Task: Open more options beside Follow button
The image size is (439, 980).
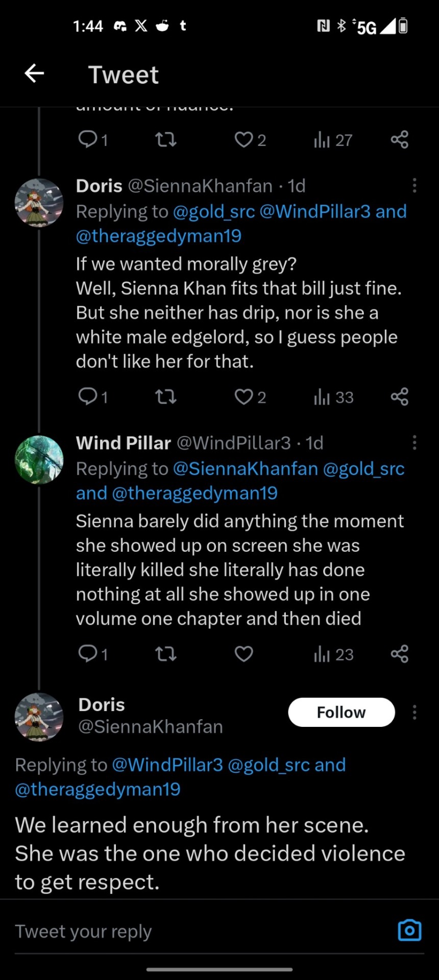Action: [414, 712]
